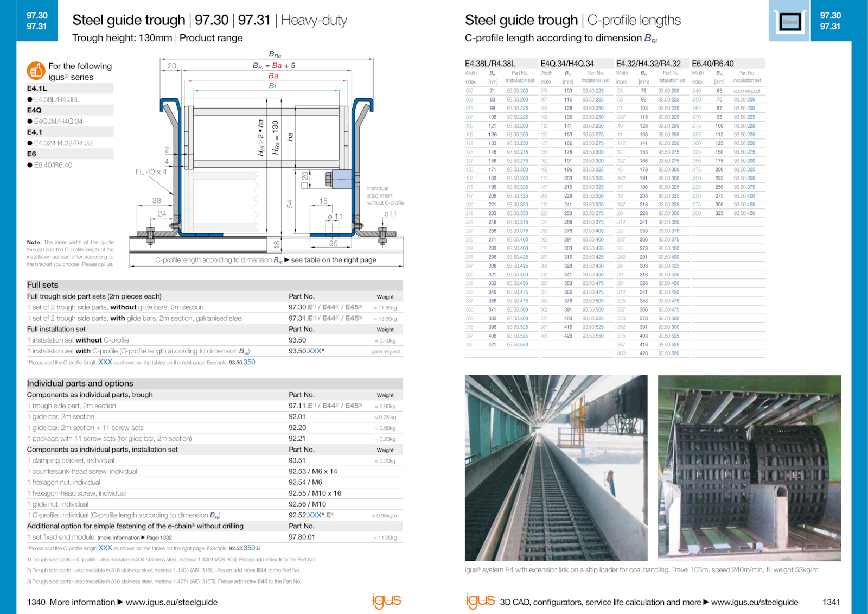Click part number 97.11.E trough side part
This screenshot has height=614, width=868.
(x=325, y=406)
